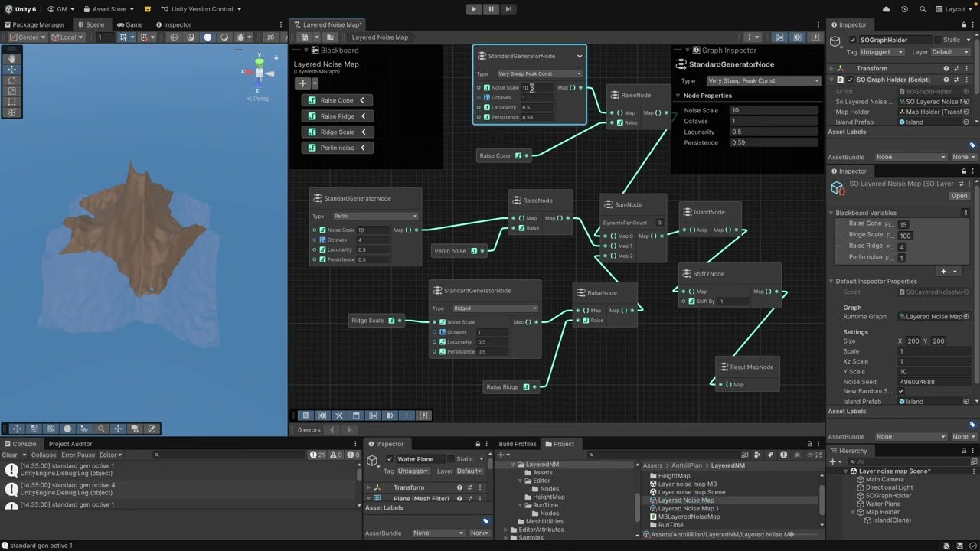The height and width of the screenshot is (551, 980).
Task: Switch to the Game tab
Action: coord(130,24)
